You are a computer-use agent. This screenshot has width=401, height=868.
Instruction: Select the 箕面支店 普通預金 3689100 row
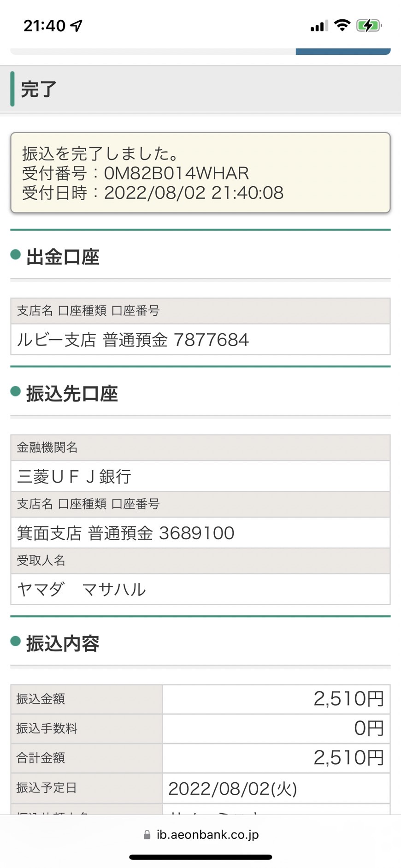click(x=200, y=533)
